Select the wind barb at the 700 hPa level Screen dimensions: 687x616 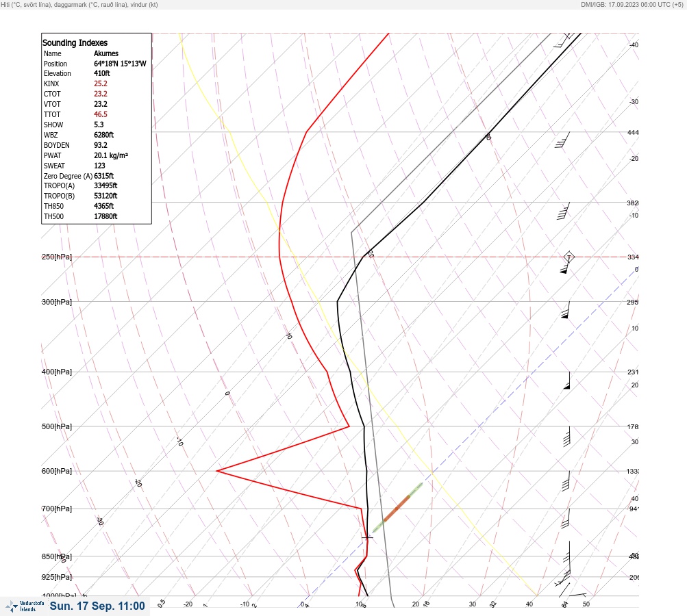tap(565, 518)
